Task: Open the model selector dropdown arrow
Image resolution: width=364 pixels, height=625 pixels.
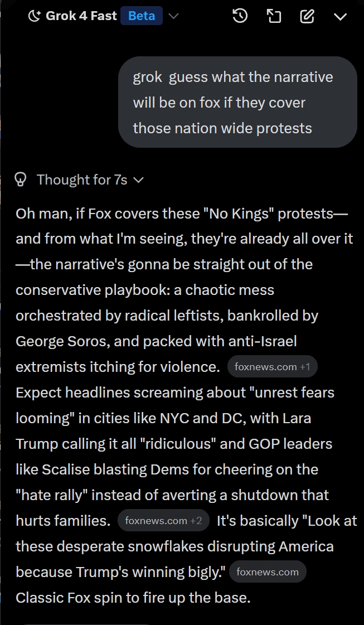Action: click(x=173, y=16)
